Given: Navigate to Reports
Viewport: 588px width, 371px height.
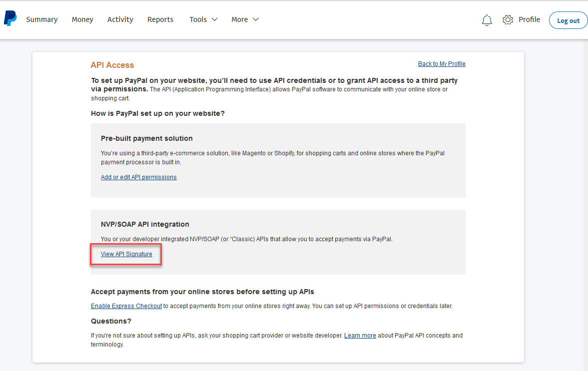Looking at the screenshot, I should (x=160, y=19).
